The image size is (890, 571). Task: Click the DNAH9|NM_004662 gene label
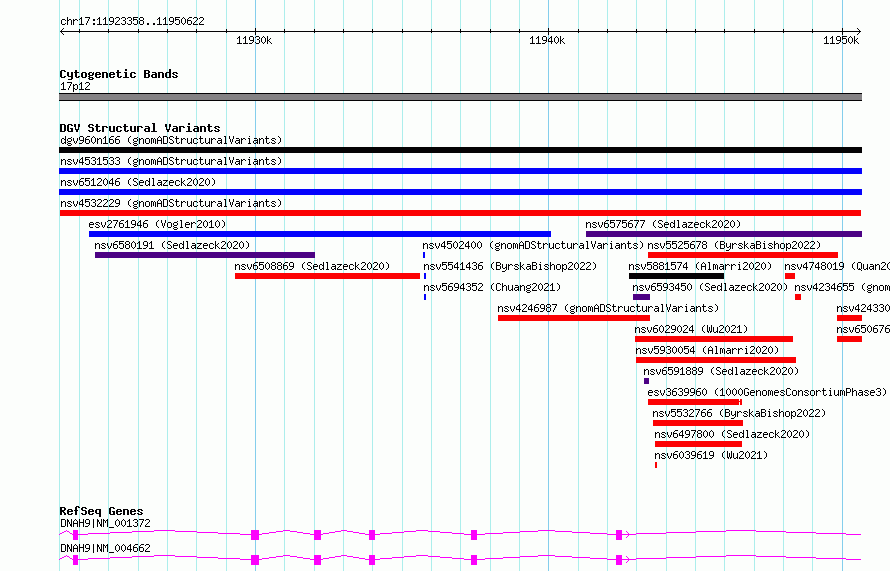[105, 548]
